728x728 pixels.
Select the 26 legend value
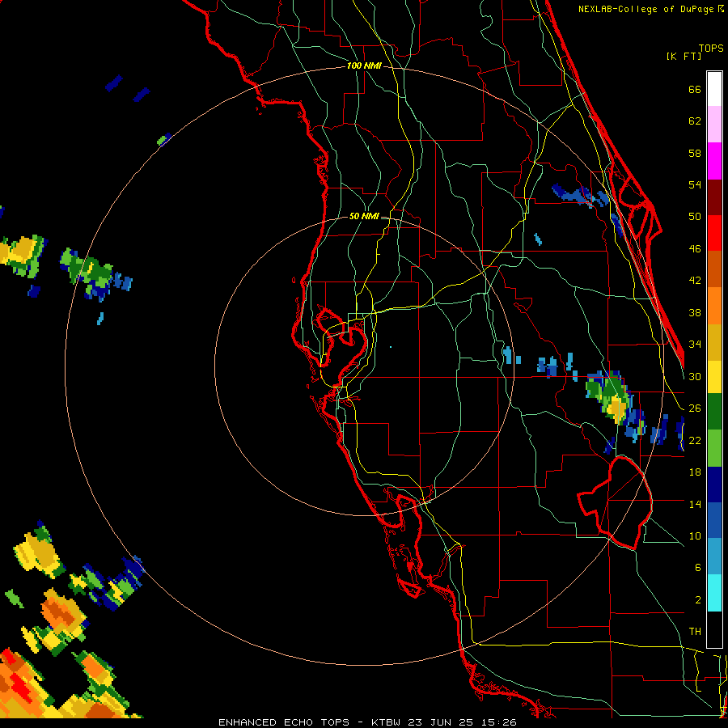[x=695, y=408]
